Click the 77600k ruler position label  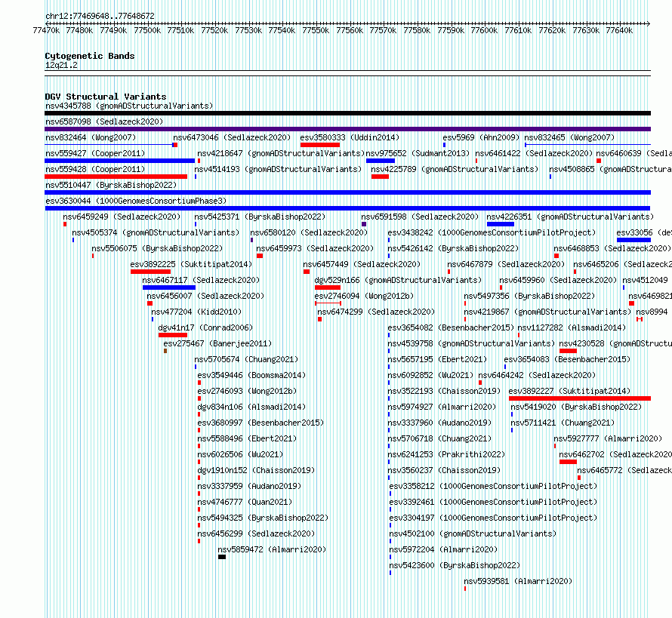click(x=484, y=30)
